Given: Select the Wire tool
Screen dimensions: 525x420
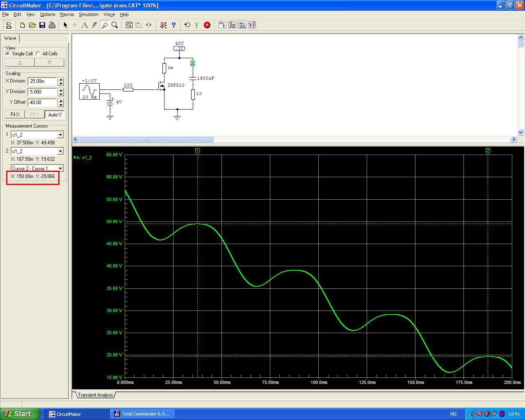Looking at the screenshot, I should point(75,25).
